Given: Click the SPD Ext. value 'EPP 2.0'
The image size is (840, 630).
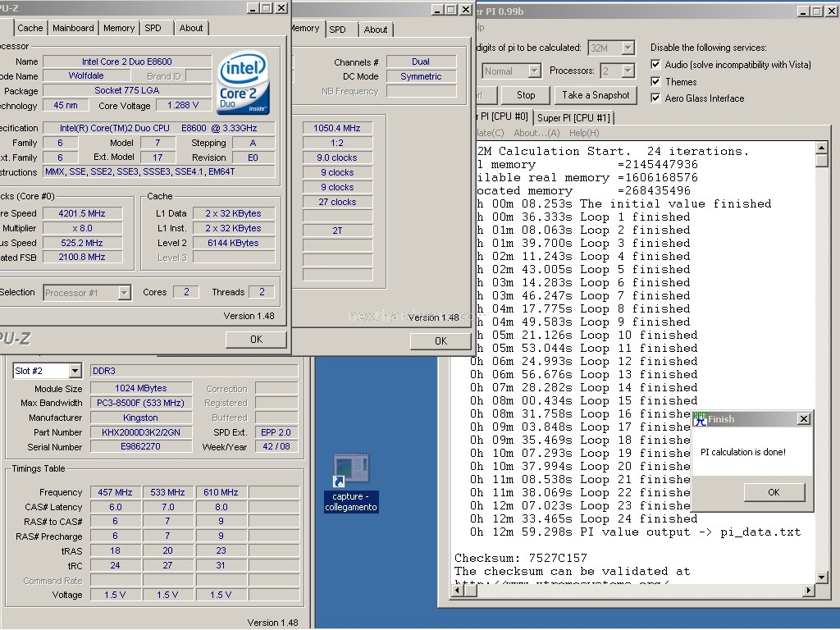Looking at the screenshot, I should [x=276, y=432].
